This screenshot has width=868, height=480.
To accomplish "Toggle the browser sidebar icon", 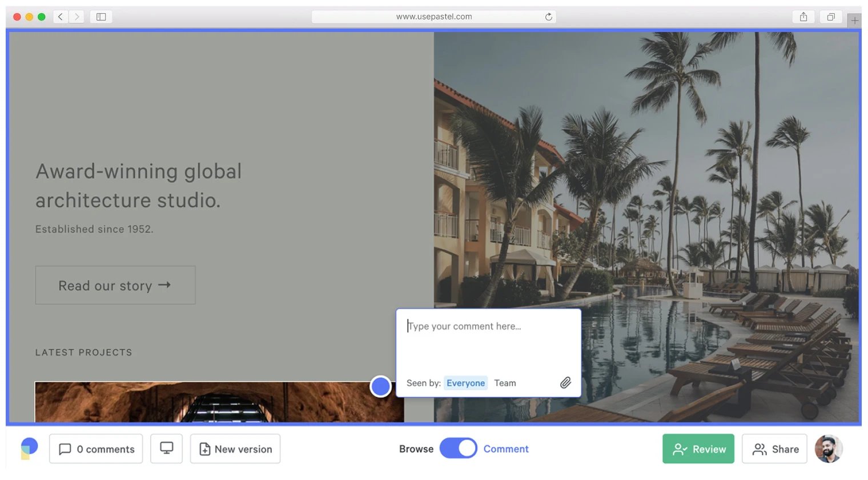I will click(x=101, y=17).
